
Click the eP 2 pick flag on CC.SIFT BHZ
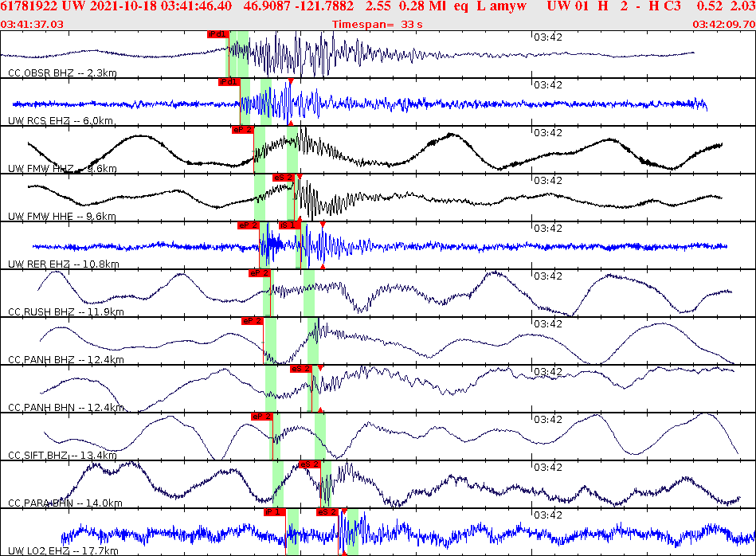(x=263, y=415)
